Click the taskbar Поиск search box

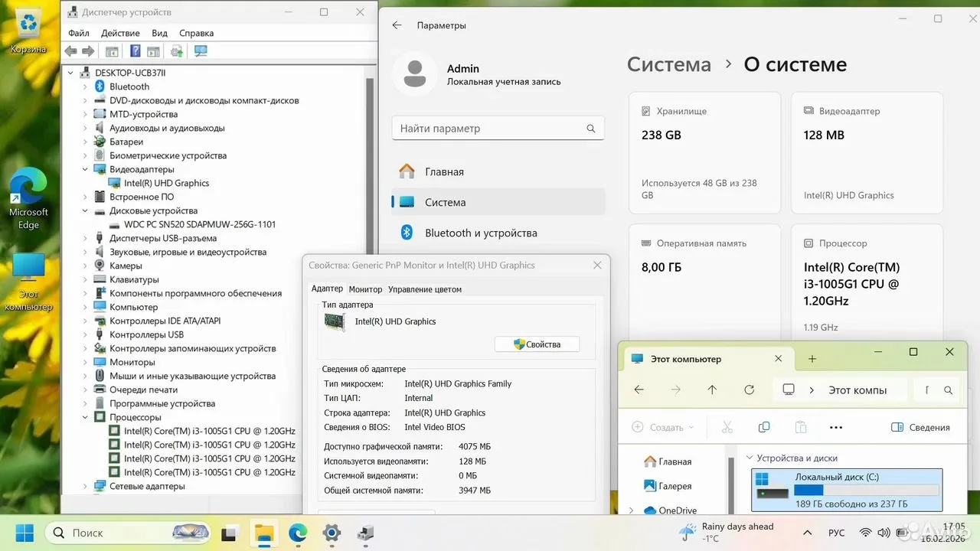pyautogui.click(x=129, y=533)
